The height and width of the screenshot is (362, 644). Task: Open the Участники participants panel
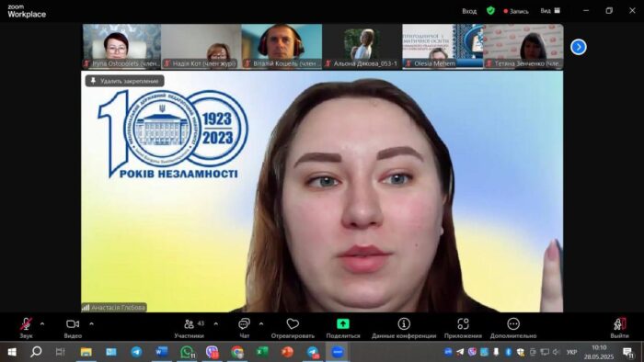[x=190, y=328]
